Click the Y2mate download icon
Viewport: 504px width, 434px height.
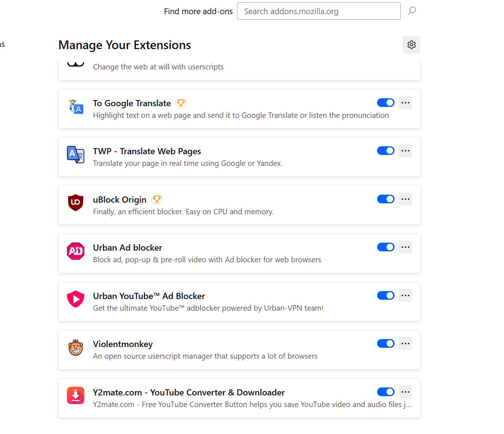(x=76, y=395)
